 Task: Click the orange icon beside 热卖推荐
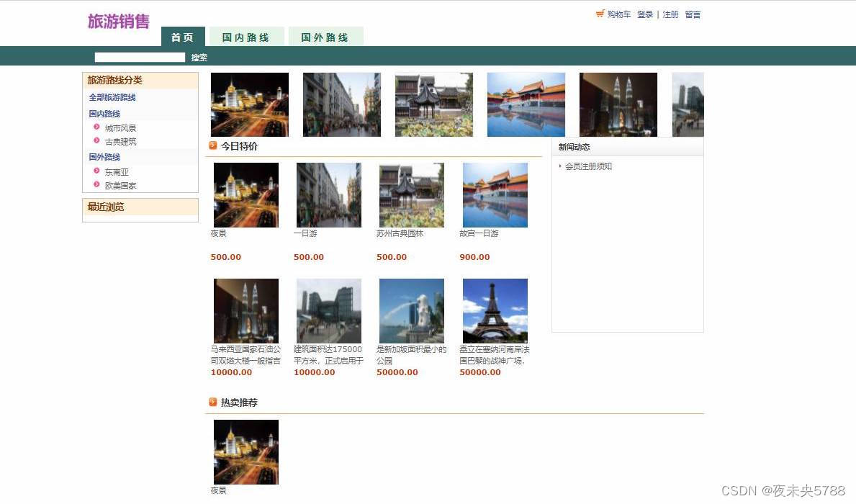tap(213, 402)
